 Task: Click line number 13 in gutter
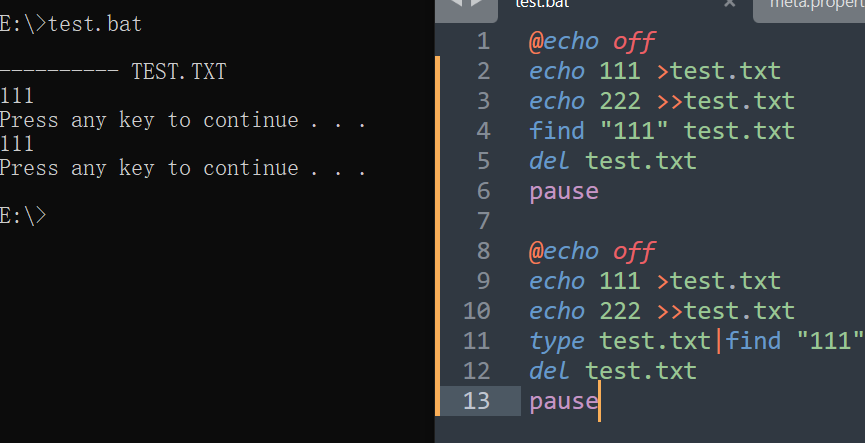pos(478,401)
